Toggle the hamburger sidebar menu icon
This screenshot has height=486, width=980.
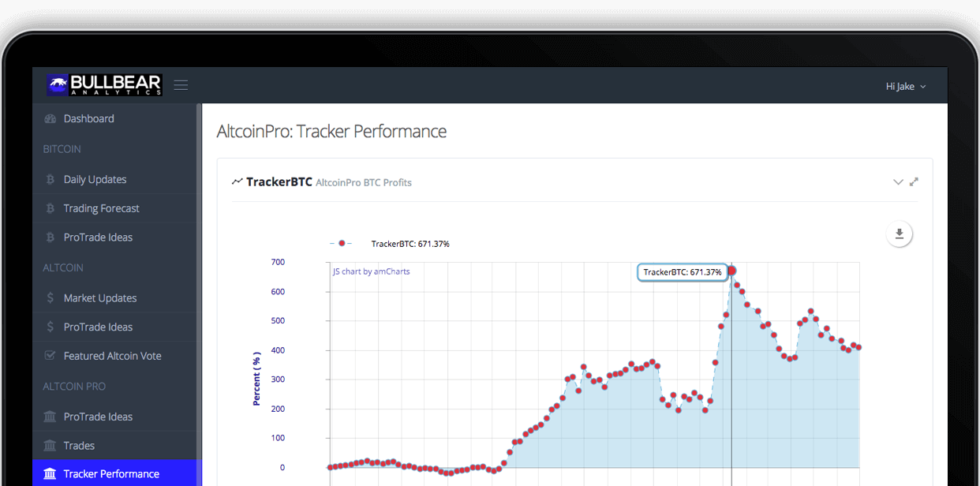[x=181, y=85]
